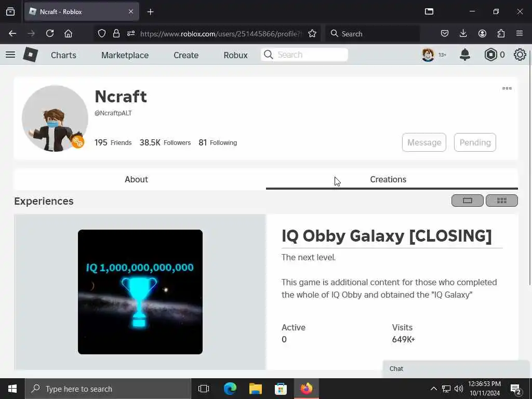Open Task View on taskbar

point(204,389)
